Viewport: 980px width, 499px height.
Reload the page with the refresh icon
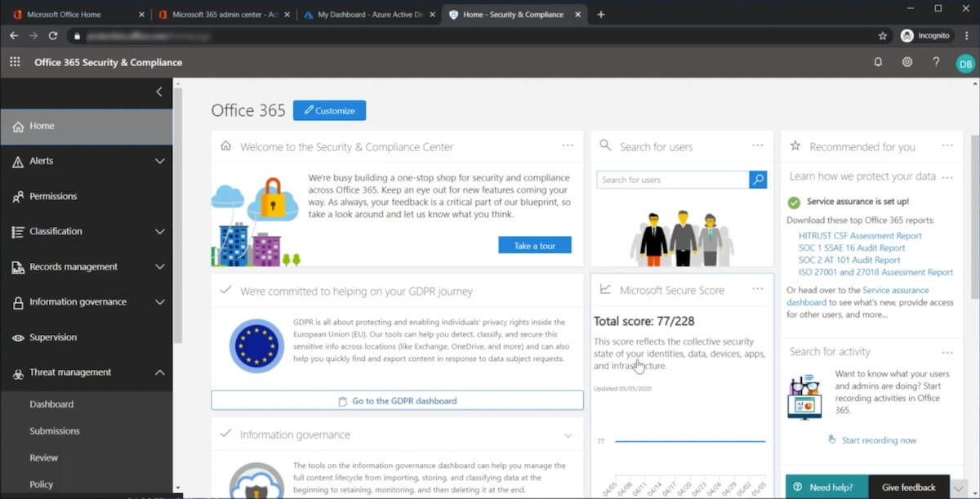[53, 36]
